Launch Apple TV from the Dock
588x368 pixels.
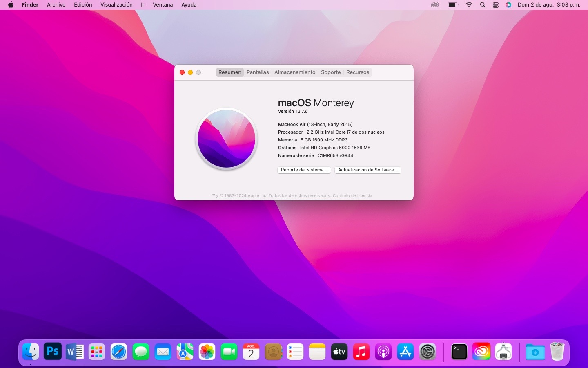[x=339, y=352]
